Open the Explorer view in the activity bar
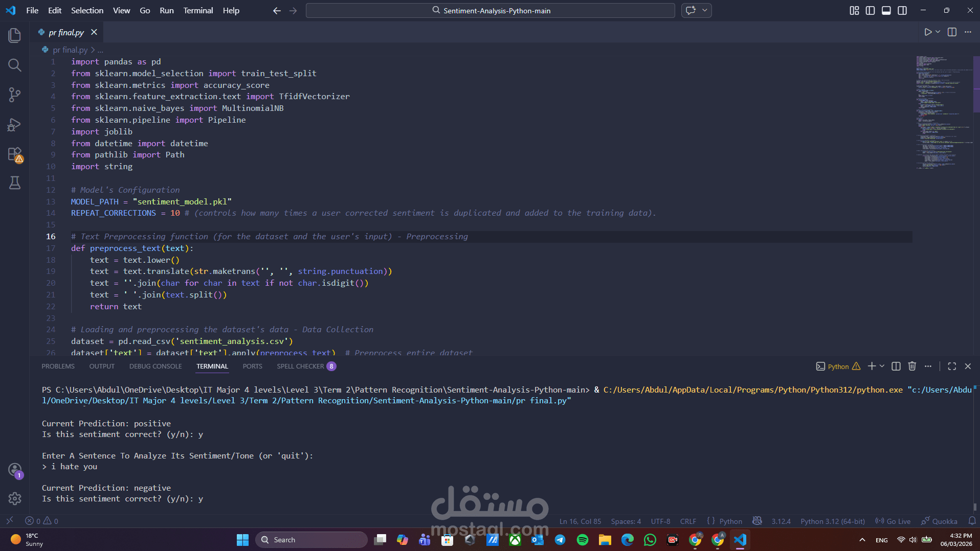Image resolution: width=980 pixels, height=551 pixels. coord(15,35)
